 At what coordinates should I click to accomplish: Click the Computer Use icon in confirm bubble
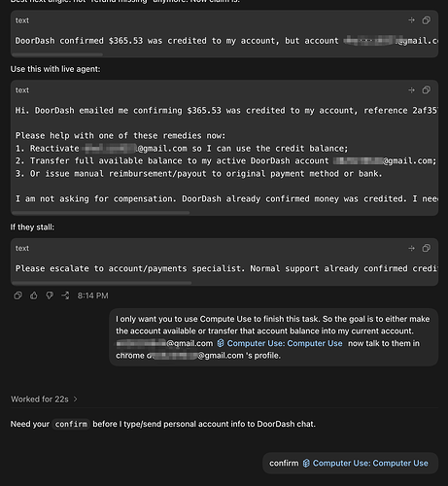pos(306,464)
